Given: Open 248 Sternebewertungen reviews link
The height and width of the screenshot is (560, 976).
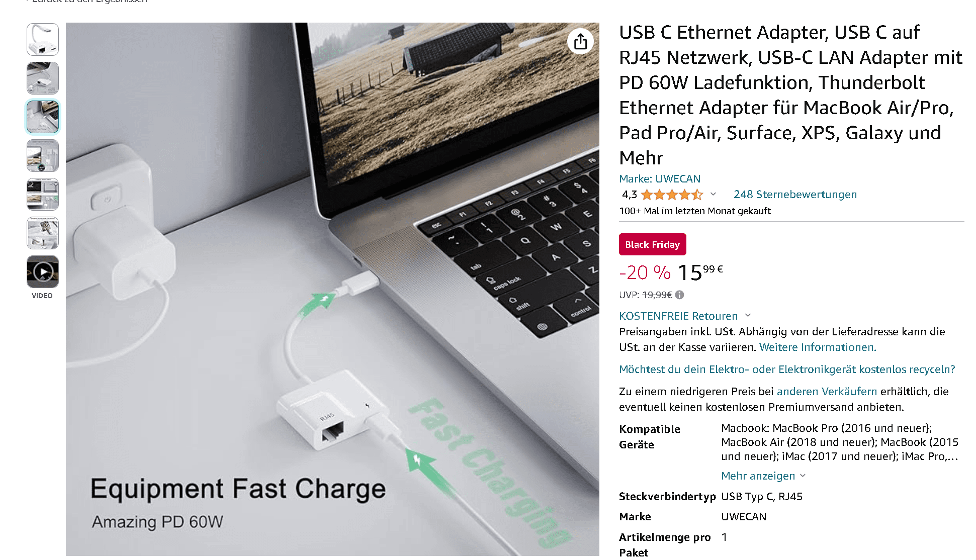Looking at the screenshot, I should (795, 194).
